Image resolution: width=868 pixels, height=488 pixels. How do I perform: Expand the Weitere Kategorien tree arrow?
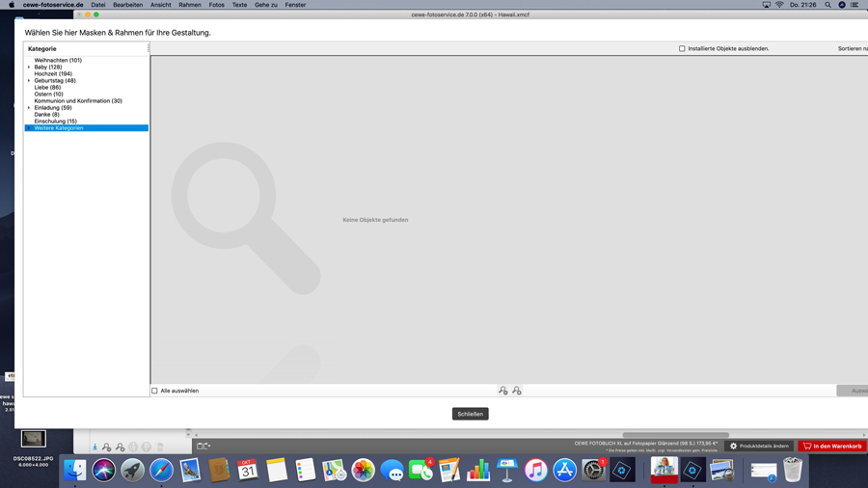click(x=29, y=128)
